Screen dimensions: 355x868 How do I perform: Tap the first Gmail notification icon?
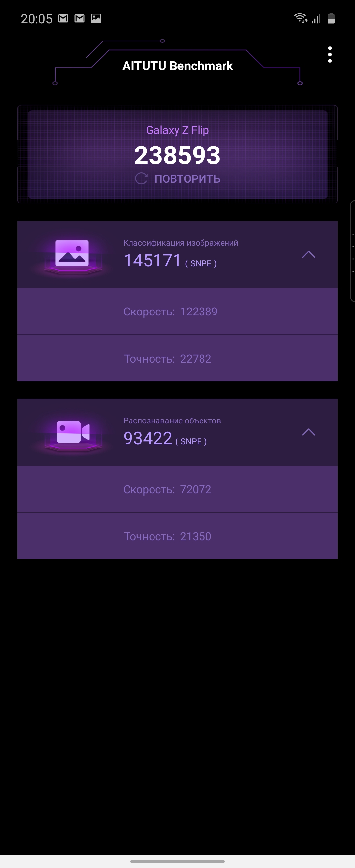point(63,18)
